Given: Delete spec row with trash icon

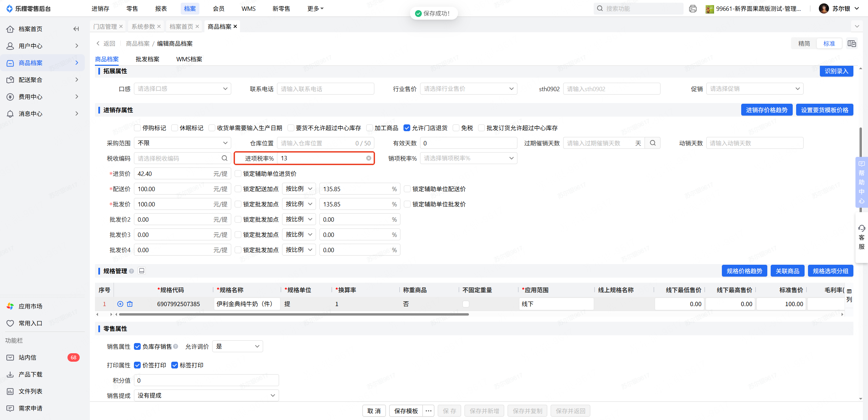Looking at the screenshot, I should [130, 304].
